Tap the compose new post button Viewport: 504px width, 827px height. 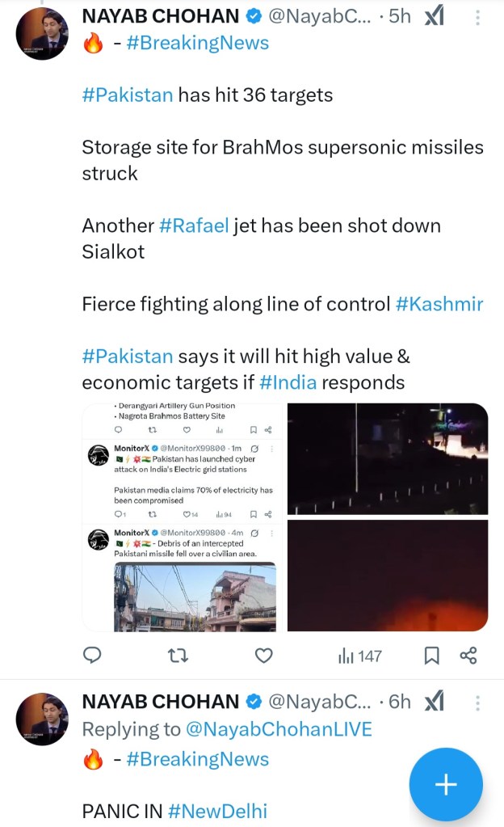tap(446, 784)
